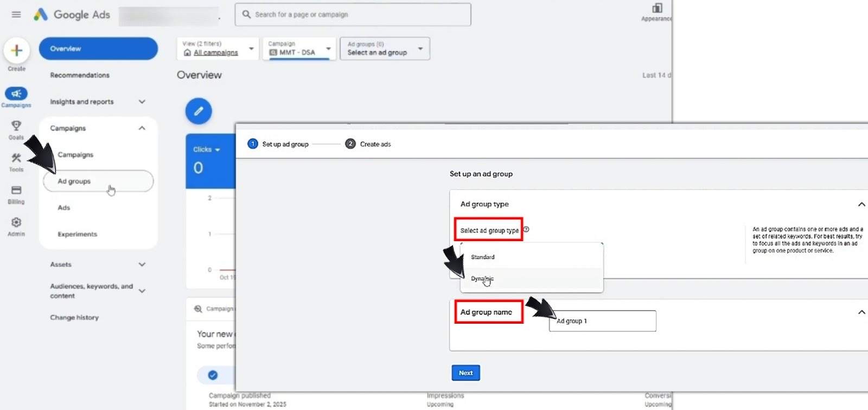Viewport: 868px width, 410px height.
Task: Open the Campaign MMT - DSA dropdown
Action: pos(299,49)
